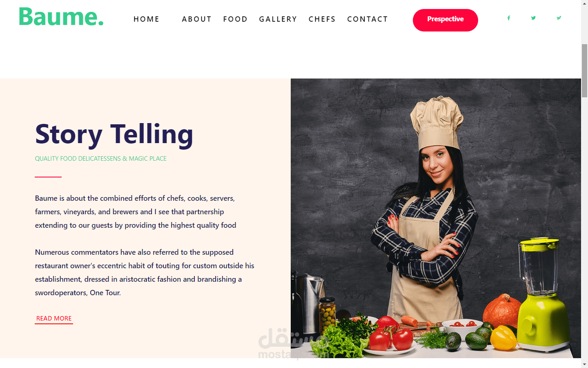
Task: Navigate to the CHEFS section
Action: pos(322,19)
